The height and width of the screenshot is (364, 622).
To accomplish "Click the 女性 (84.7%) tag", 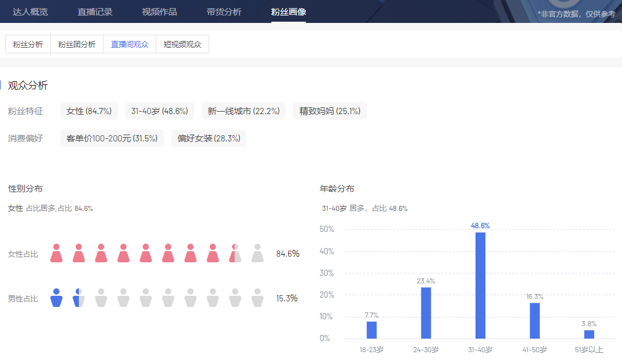I will 89,111.
